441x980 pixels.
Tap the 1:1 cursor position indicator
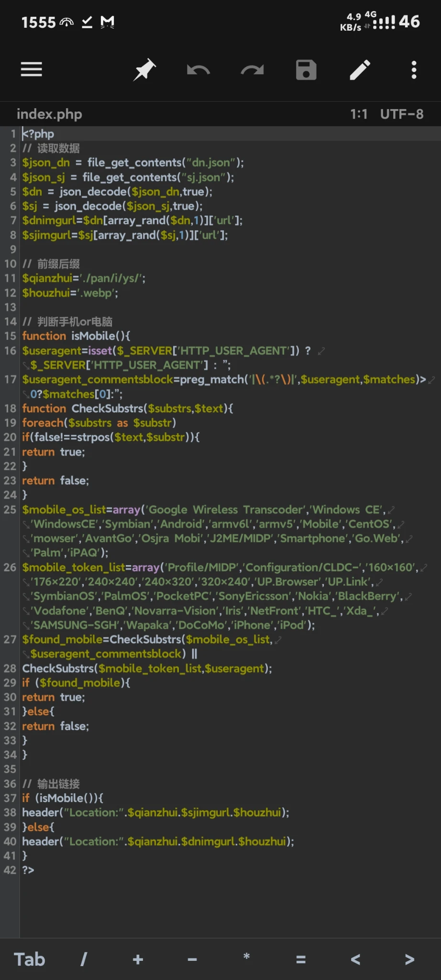359,114
